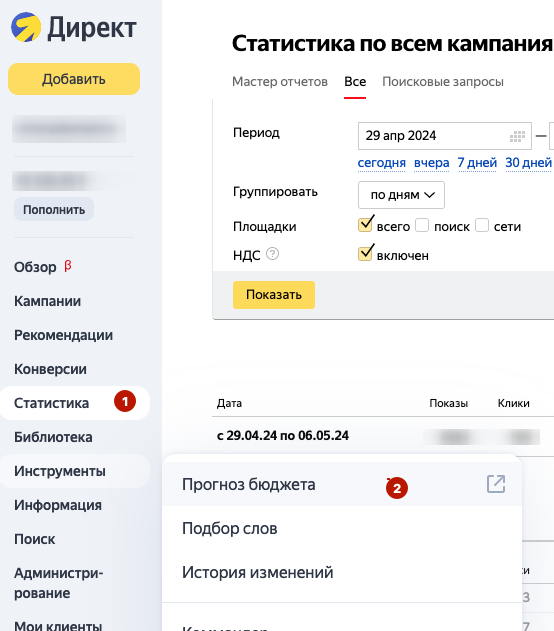Enable the поиск checkbox
554x631 pixels.
point(422,225)
